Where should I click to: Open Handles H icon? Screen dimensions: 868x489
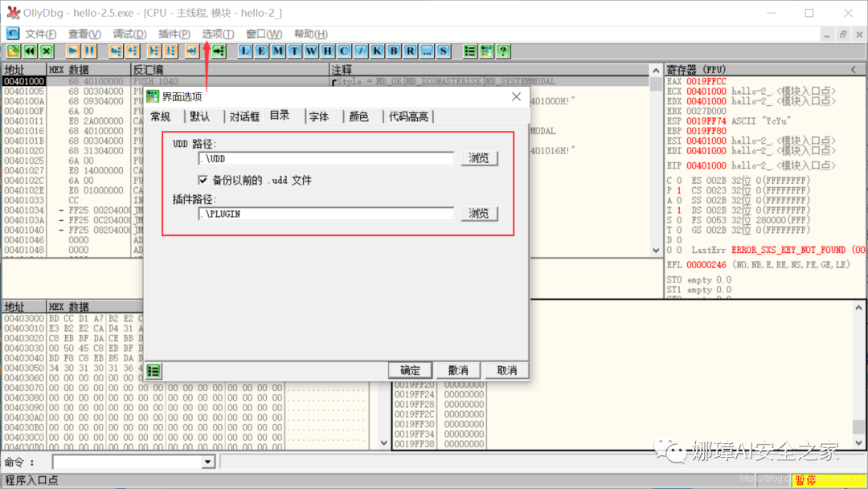[328, 51]
